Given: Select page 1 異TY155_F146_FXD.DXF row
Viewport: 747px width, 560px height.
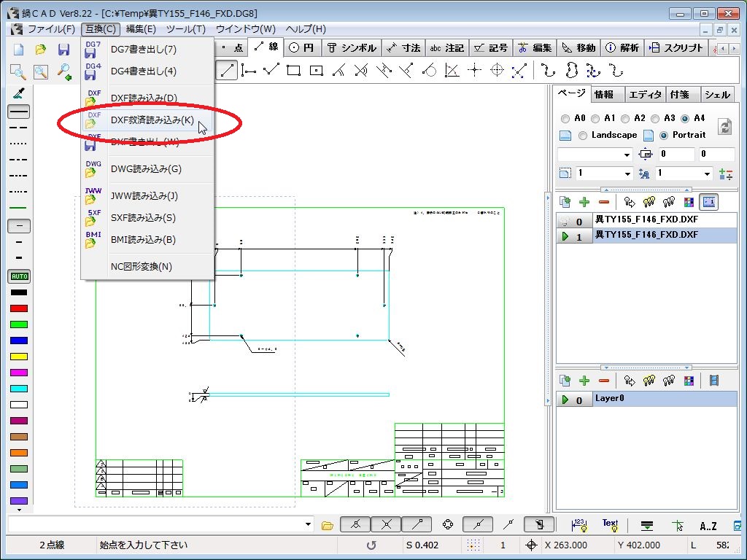Looking at the screenshot, I should (646, 236).
